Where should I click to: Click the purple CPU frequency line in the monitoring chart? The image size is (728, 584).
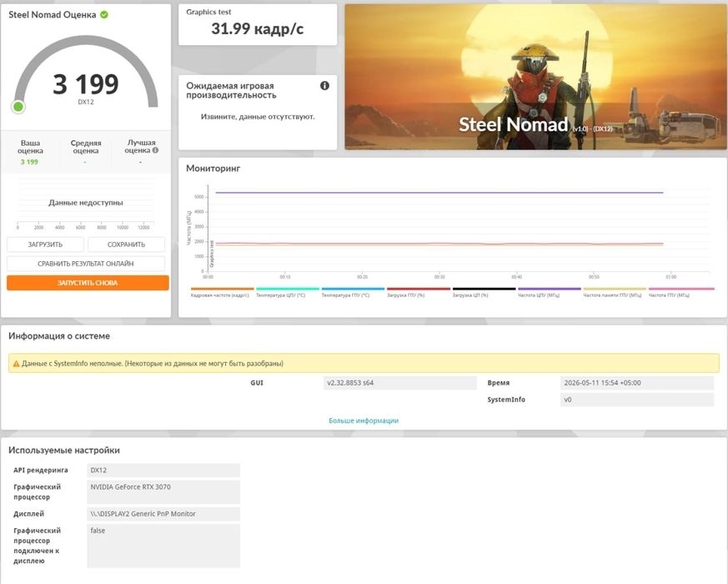tap(439, 193)
